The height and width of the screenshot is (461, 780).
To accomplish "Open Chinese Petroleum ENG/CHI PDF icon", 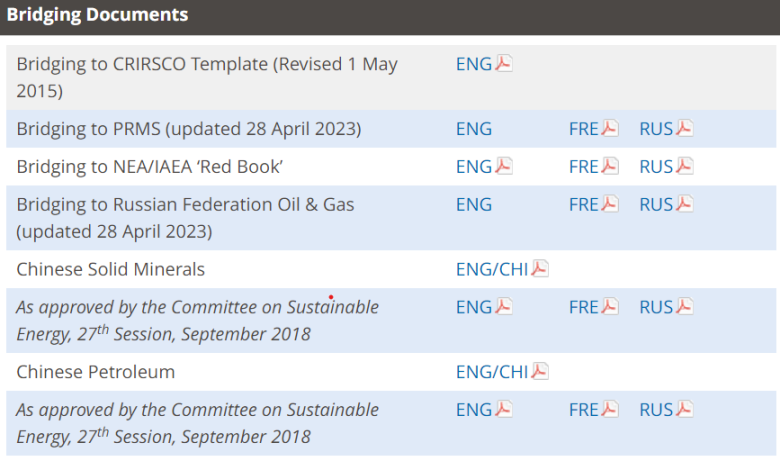I will pos(540,372).
